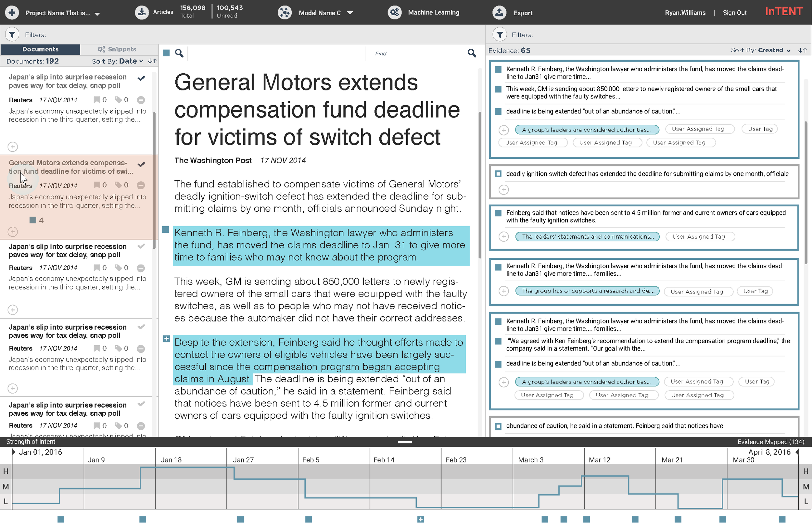Click timeline evidence marker with plus sign
This screenshot has width=812, height=528.
(421, 519)
